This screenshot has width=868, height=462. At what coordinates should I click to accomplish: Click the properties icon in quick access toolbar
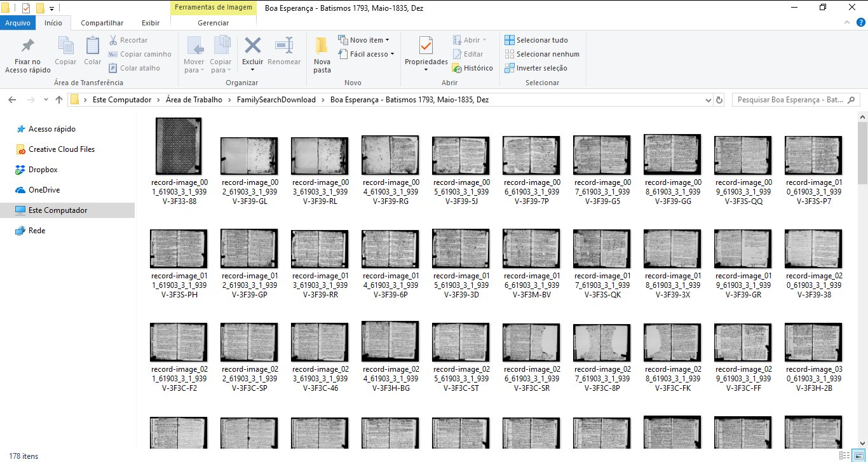(x=25, y=8)
